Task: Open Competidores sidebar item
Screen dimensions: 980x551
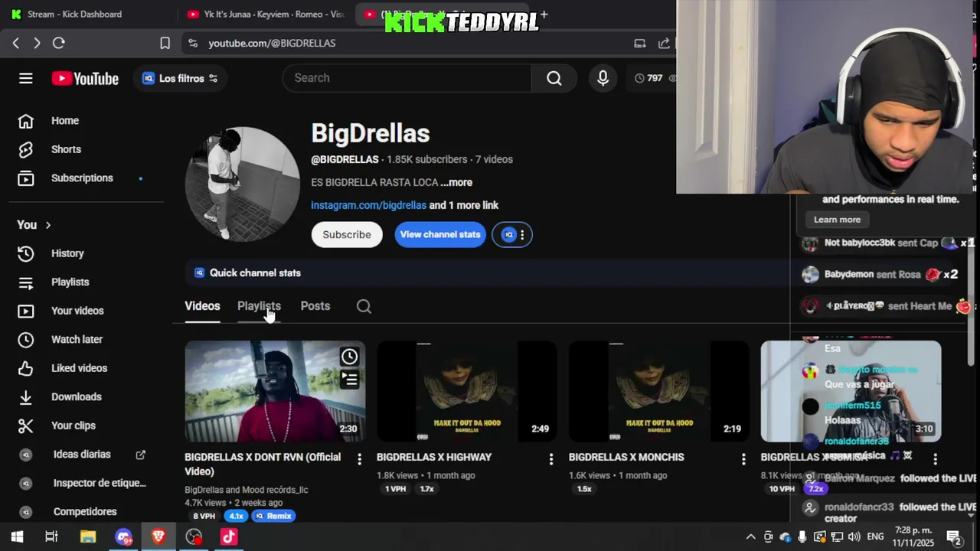Action: coord(86,512)
